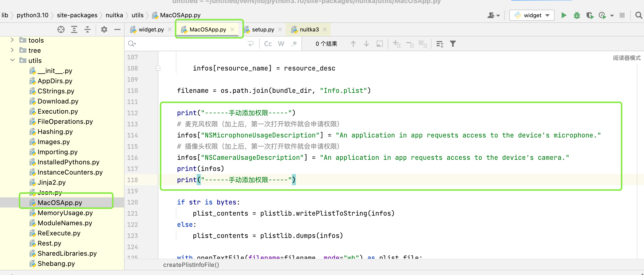The width and height of the screenshot is (644, 275).
Task: Click next occurrence down arrow
Action: [x=366, y=44]
